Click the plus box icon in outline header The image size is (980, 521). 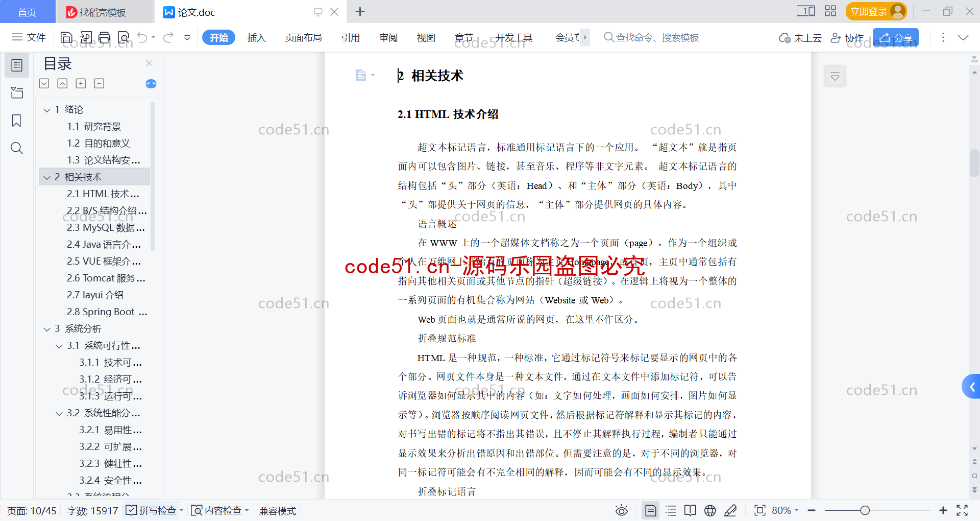[x=81, y=83]
